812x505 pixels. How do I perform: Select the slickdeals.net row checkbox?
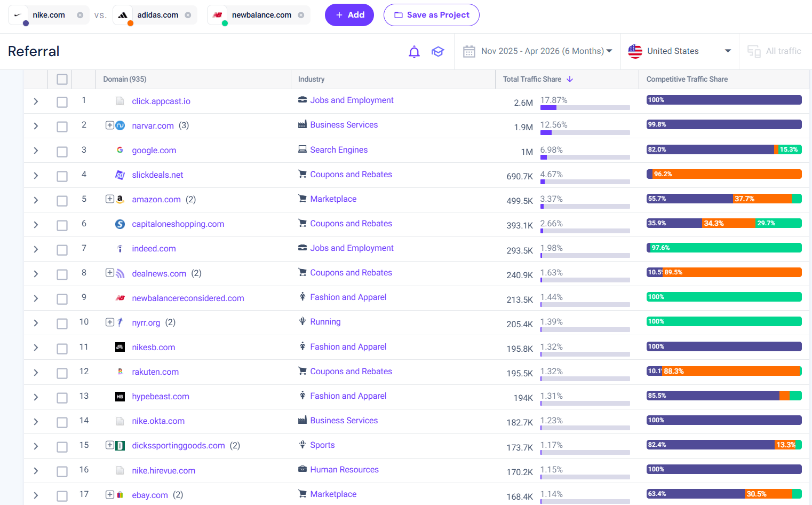(x=62, y=176)
